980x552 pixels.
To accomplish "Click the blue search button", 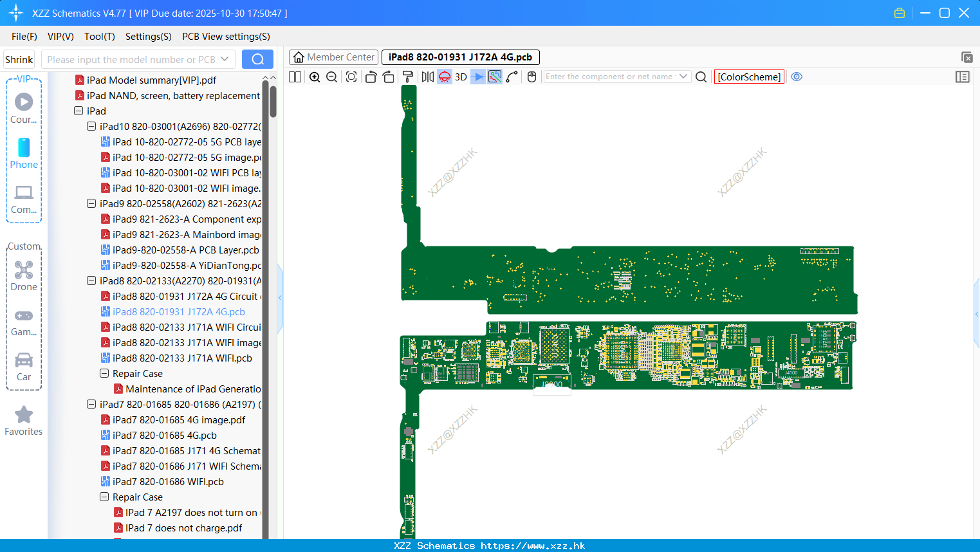I will pos(257,59).
